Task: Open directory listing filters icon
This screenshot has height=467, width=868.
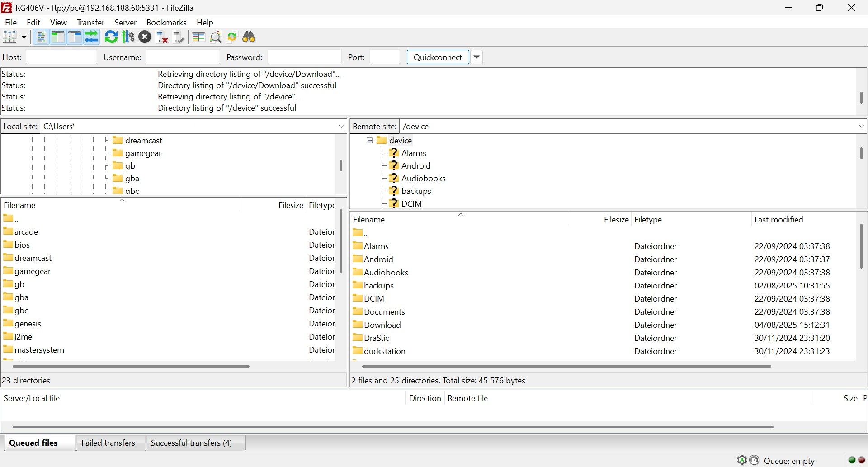Action: pos(198,37)
